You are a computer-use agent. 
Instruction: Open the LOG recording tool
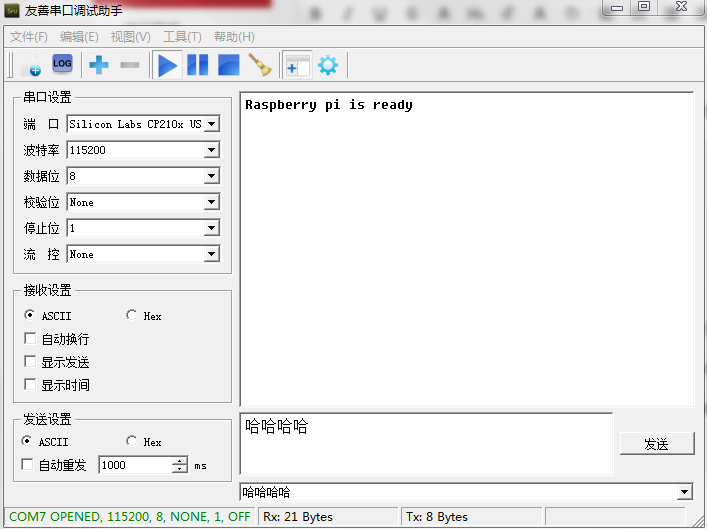[x=62, y=64]
